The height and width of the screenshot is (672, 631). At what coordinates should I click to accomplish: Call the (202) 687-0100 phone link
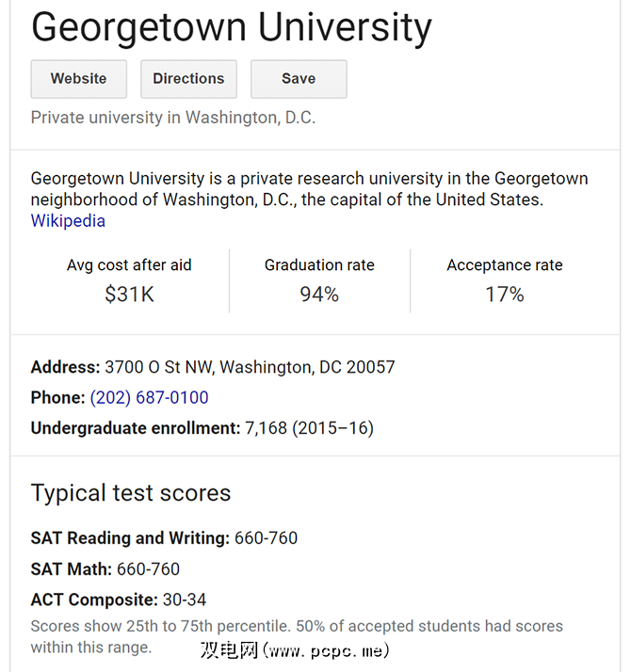[149, 397]
